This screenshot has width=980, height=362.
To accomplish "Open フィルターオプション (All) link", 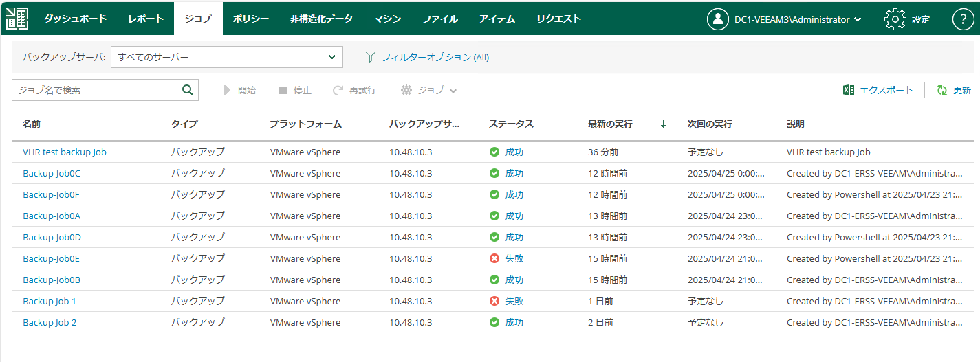I will click(435, 57).
